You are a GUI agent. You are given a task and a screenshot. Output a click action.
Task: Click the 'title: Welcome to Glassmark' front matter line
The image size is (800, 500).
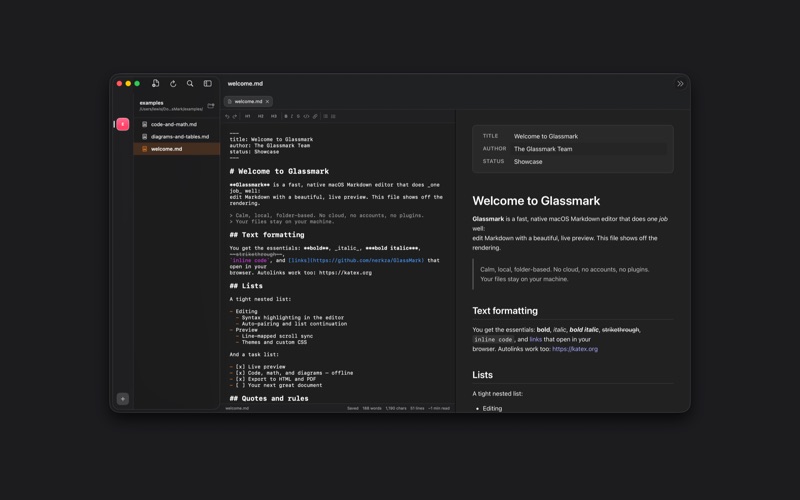[271, 139]
